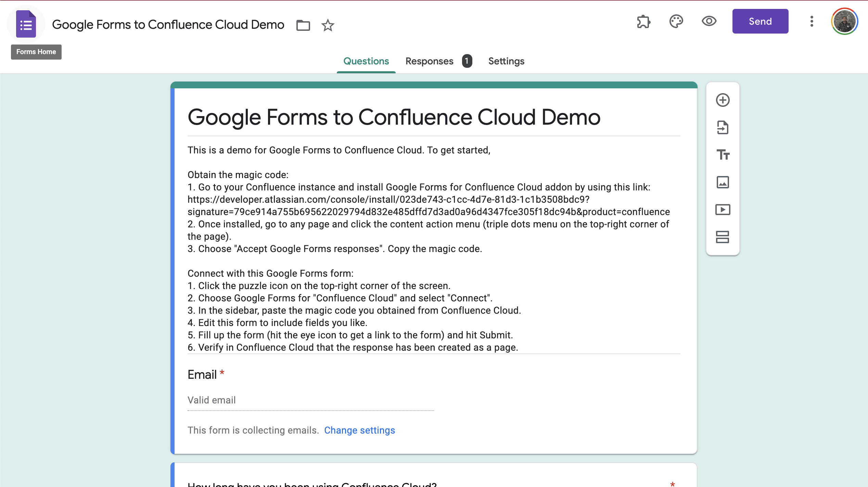Preview the form with eye icon

coord(709,22)
